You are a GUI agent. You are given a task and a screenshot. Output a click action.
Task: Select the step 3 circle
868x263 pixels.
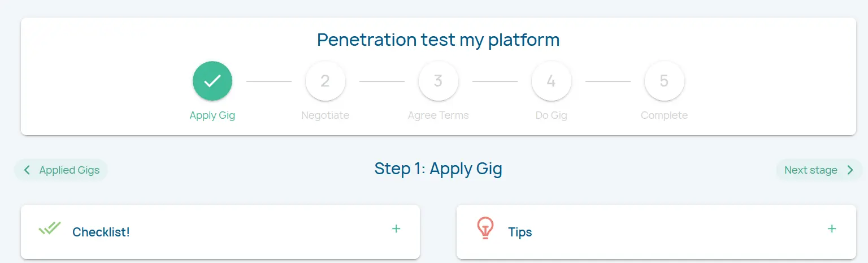[x=439, y=81]
